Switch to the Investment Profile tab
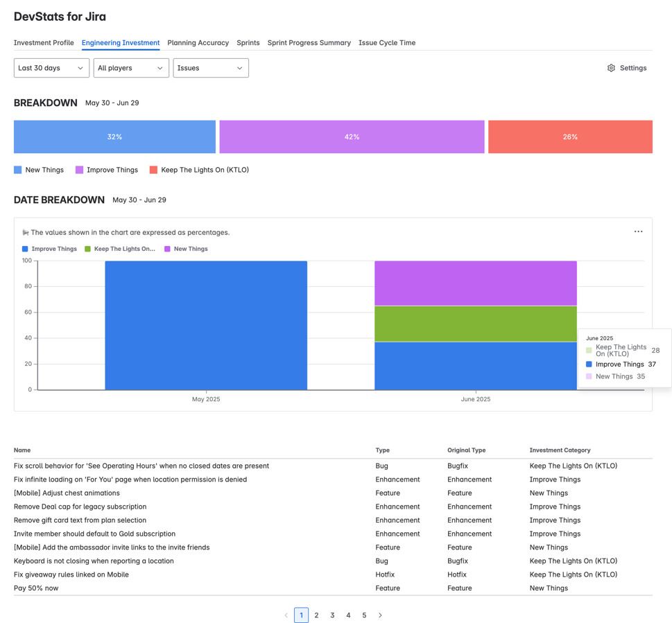Screen dimensions: 672x623 pyautogui.click(x=44, y=43)
